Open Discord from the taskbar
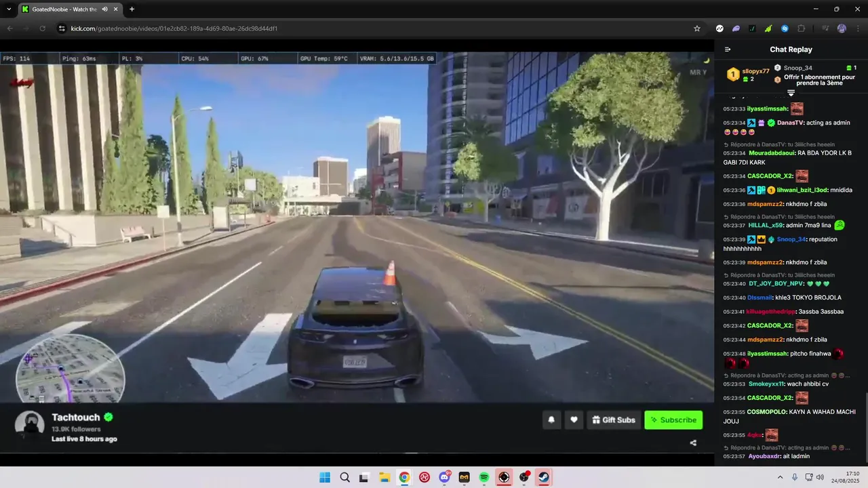Image resolution: width=868 pixels, height=488 pixels. click(444, 477)
